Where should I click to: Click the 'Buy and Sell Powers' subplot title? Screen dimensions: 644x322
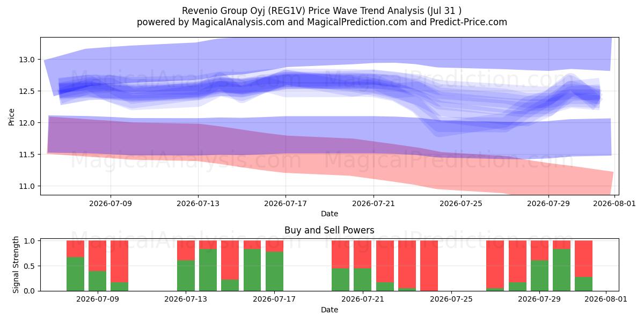(330, 230)
